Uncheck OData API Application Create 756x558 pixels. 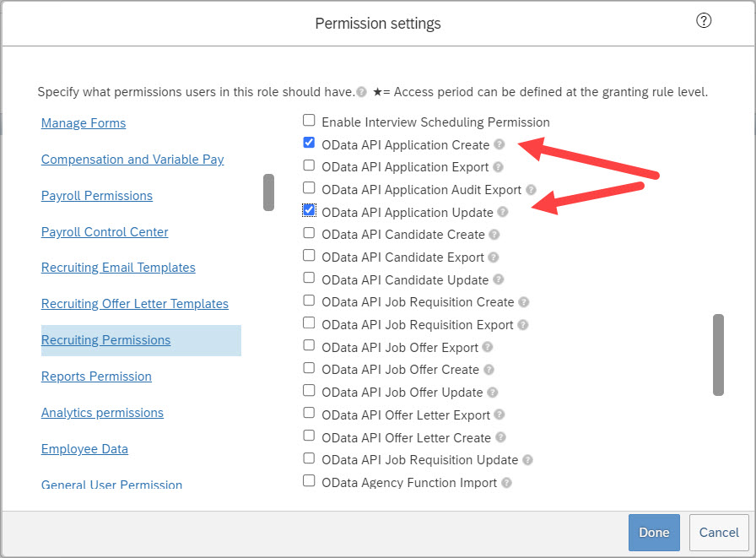pyautogui.click(x=309, y=143)
